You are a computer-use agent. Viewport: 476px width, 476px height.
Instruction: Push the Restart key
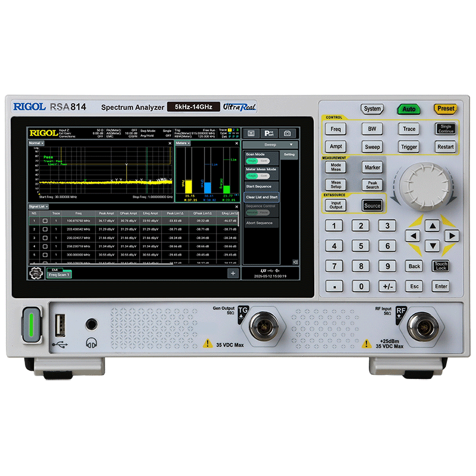click(x=445, y=147)
